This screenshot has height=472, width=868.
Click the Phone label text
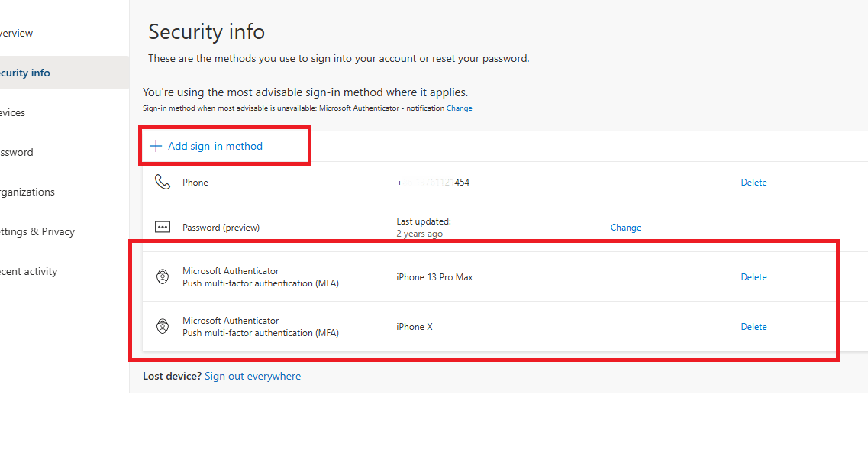click(x=195, y=183)
